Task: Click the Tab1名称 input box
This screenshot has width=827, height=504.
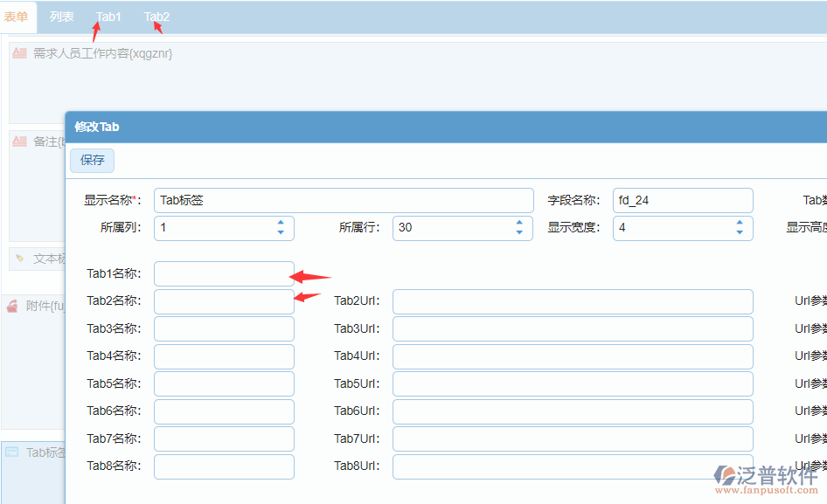Action: click(x=223, y=273)
